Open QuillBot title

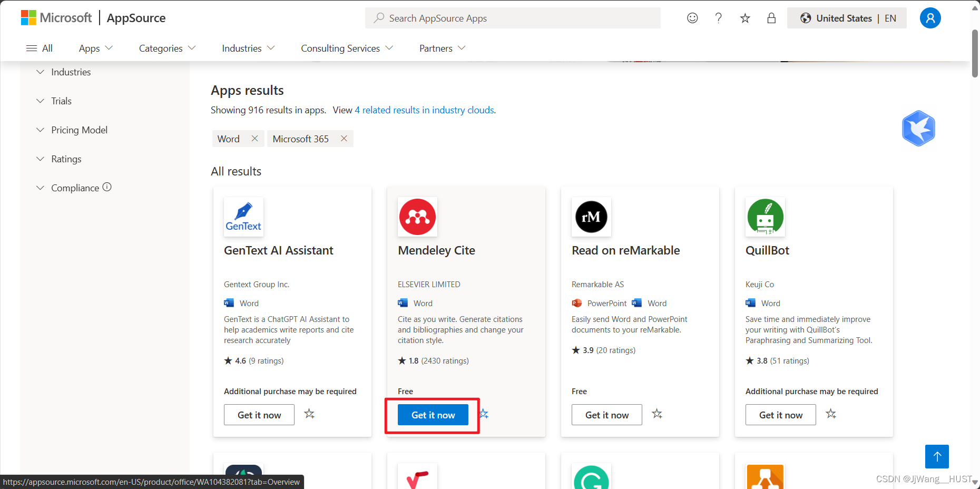pyautogui.click(x=767, y=250)
